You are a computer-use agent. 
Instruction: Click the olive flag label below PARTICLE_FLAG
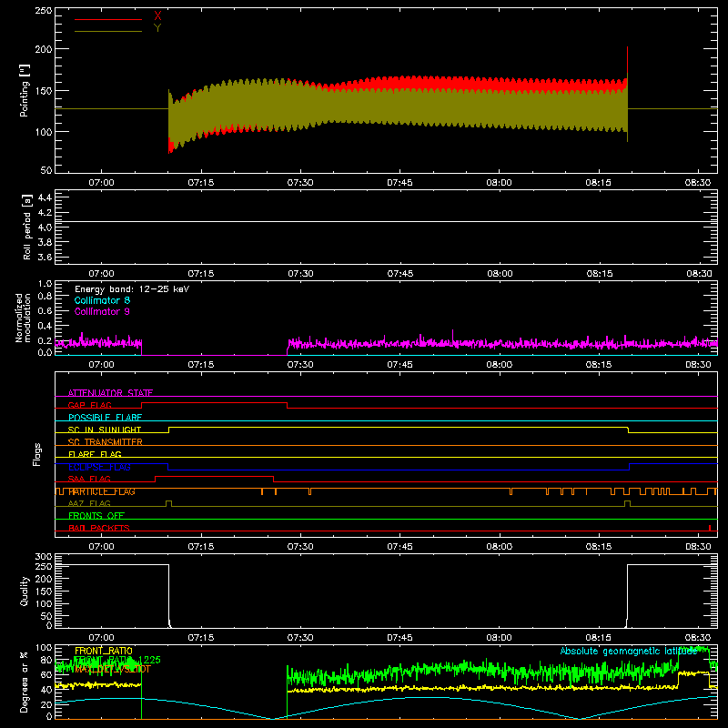point(89,503)
